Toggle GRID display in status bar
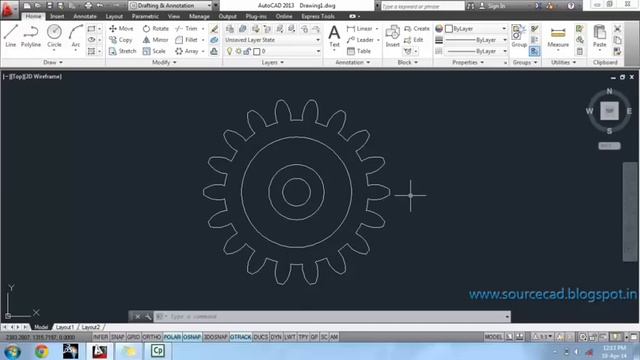The width and height of the screenshot is (640, 360). click(133, 337)
